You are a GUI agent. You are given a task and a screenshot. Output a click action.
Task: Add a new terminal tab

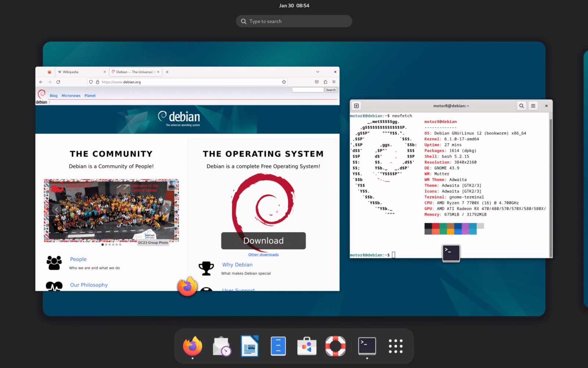[x=356, y=106]
